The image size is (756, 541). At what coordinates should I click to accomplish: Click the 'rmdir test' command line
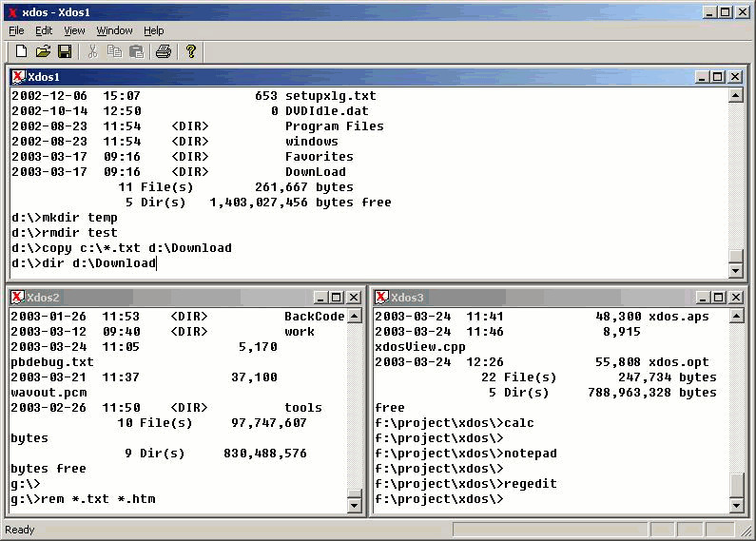click(x=64, y=233)
